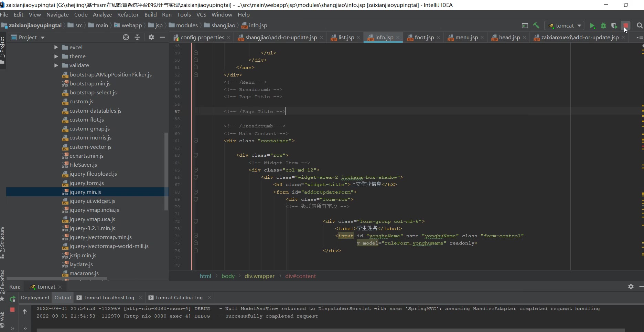Screen dimensions: 644x332
Task: Select echarts.min.js in the project tree
Action: pyautogui.click(x=86, y=156)
